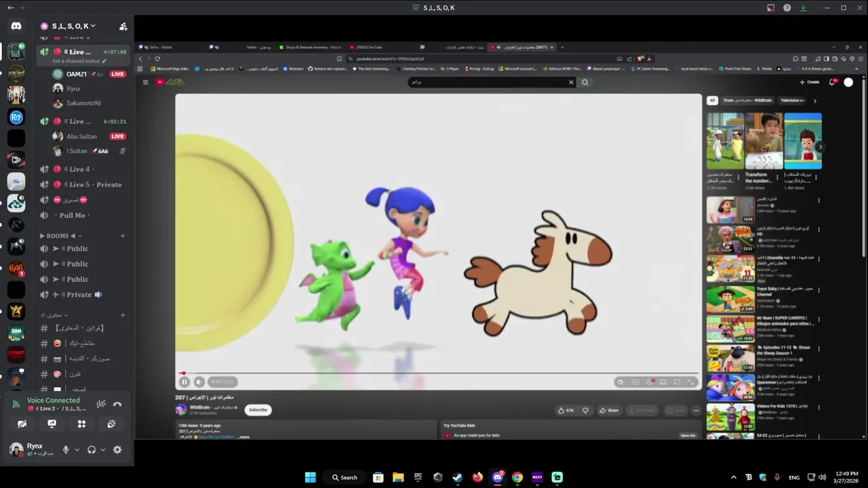Select user Abu Sultan in voice channel

click(x=90, y=136)
